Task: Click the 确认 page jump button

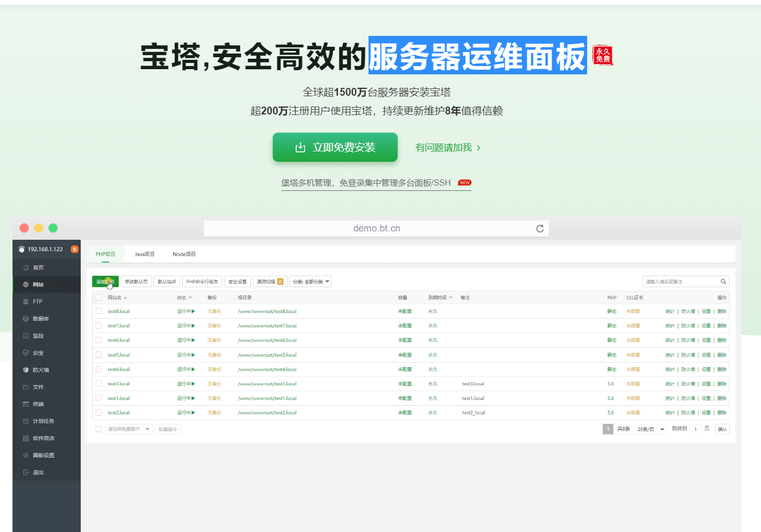Action: [x=722, y=429]
